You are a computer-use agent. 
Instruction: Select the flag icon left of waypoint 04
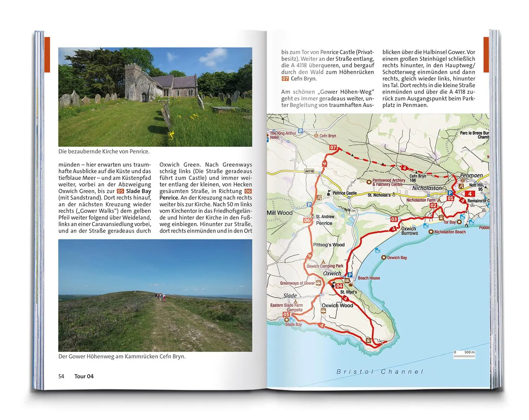click(333, 285)
